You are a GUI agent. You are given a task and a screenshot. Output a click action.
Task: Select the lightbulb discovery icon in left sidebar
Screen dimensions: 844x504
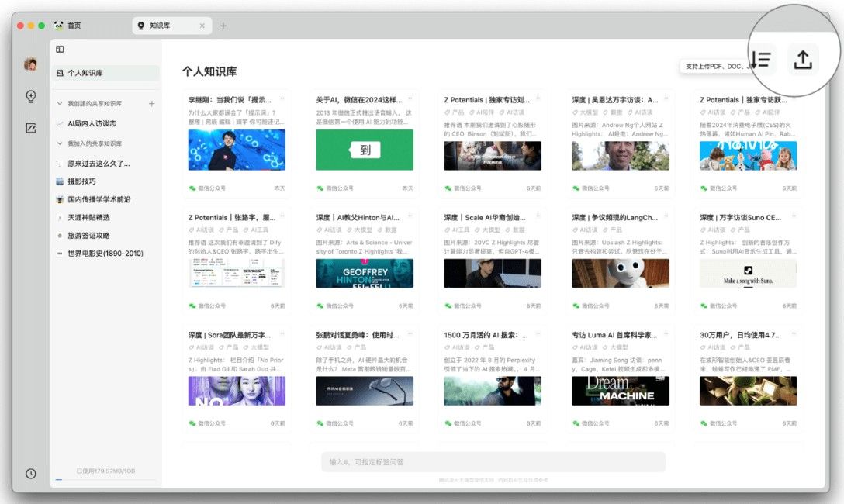click(30, 95)
